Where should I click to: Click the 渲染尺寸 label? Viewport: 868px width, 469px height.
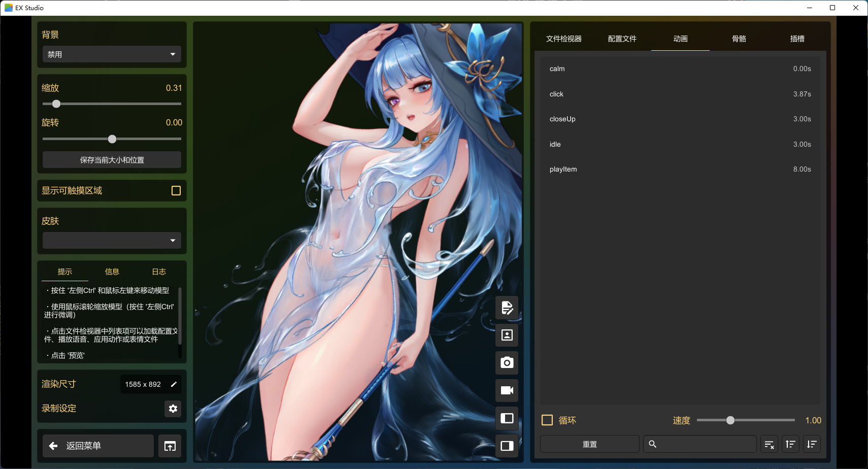59,384
